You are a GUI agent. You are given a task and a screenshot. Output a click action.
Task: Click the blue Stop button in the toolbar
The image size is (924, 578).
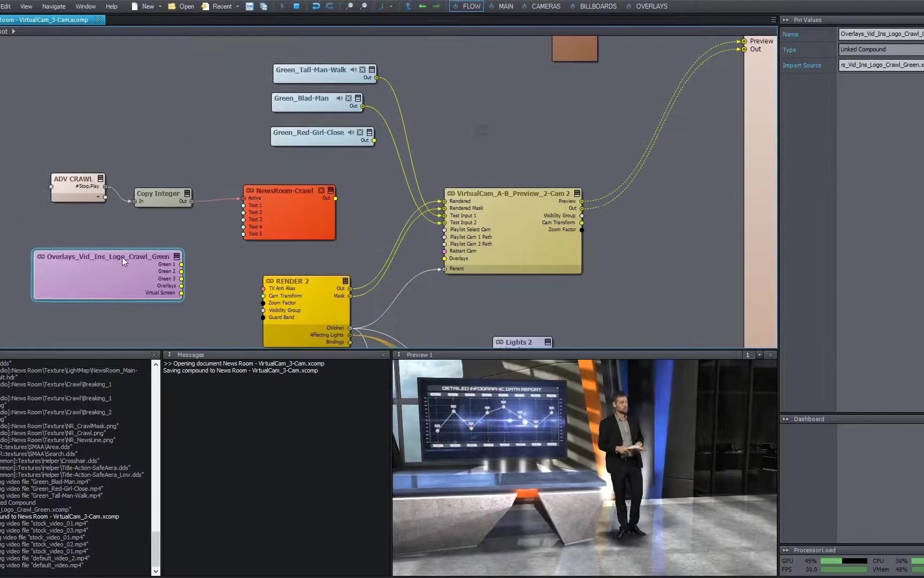[x=296, y=6]
